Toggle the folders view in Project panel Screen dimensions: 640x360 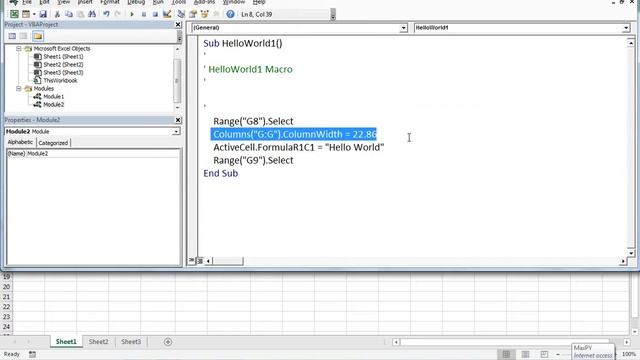38,36
